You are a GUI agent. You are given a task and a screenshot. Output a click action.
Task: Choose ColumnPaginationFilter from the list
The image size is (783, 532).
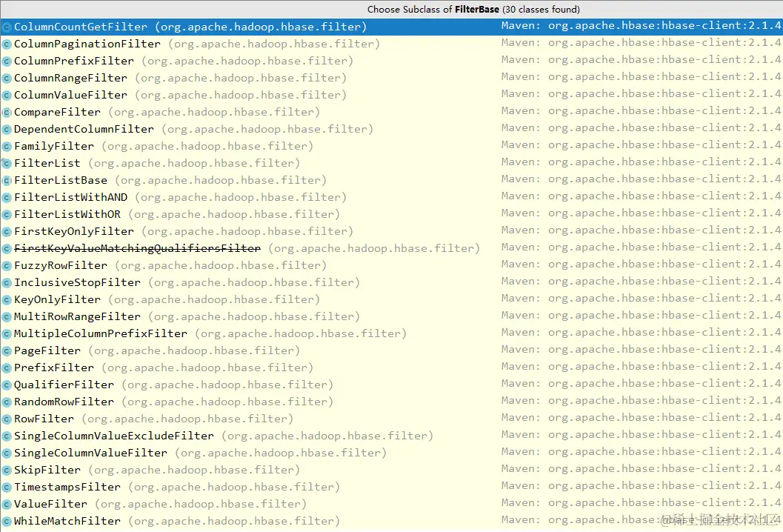87,44
